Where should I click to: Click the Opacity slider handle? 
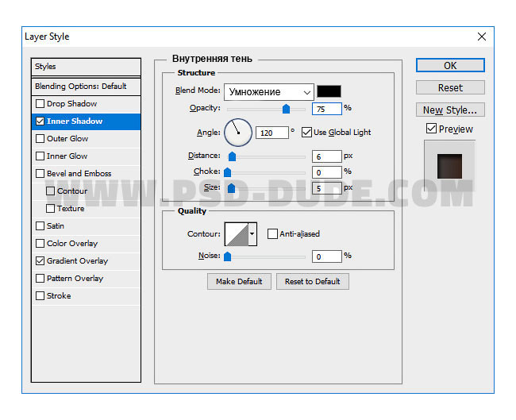click(286, 109)
